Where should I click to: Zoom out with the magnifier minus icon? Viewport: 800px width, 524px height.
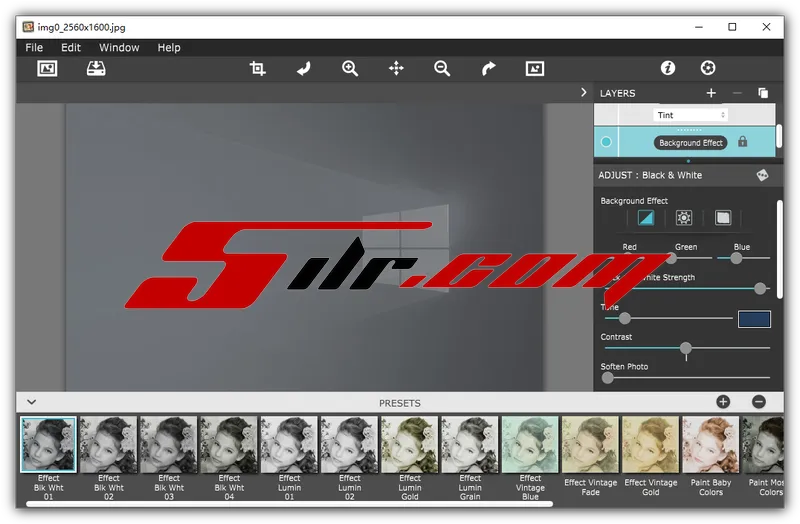coord(442,68)
